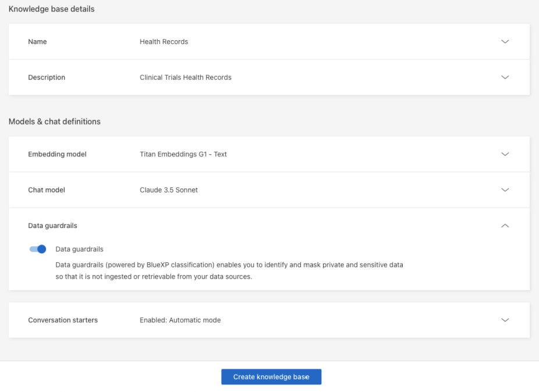Screen dimensions: 539x392
Task: Click the Enabled: Automatic mode value
Action: (180, 320)
